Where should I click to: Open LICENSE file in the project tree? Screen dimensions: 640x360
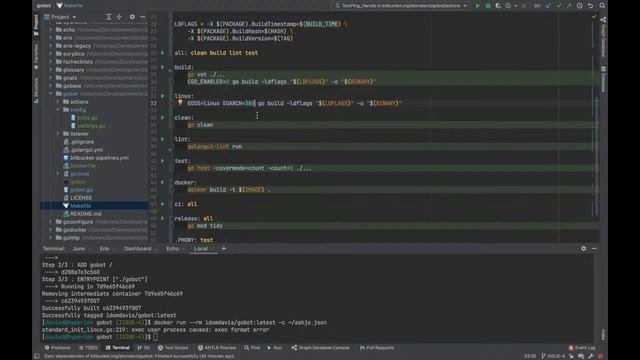pos(81,198)
